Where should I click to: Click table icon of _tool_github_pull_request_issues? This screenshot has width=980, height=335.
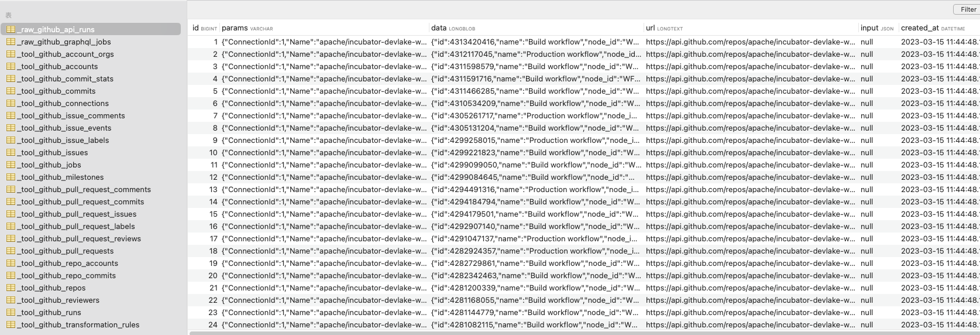click(11, 214)
